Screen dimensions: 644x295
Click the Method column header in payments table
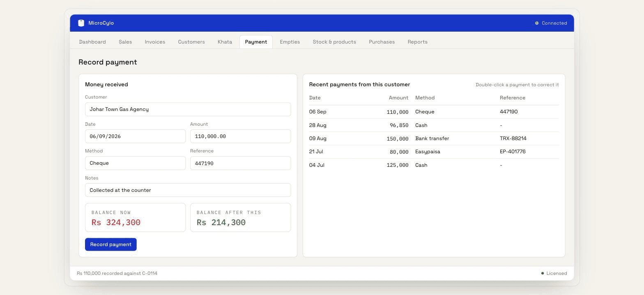coord(425,98)
